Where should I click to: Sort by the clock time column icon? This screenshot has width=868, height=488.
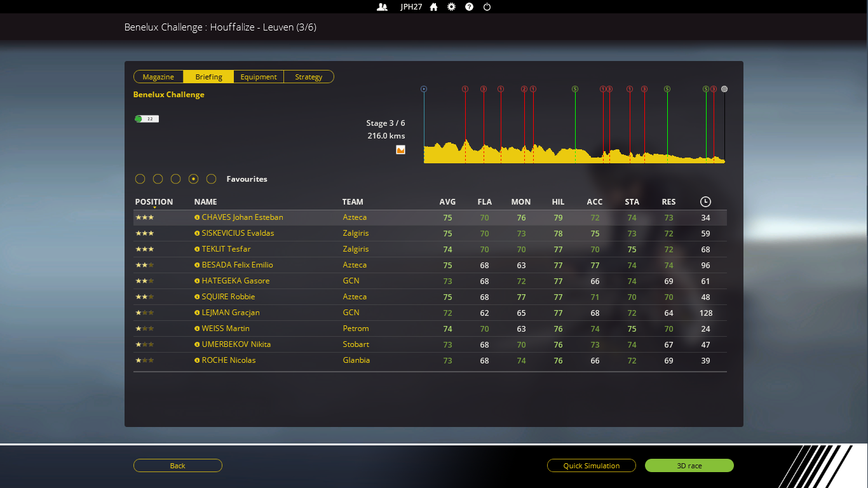(705, 202)
